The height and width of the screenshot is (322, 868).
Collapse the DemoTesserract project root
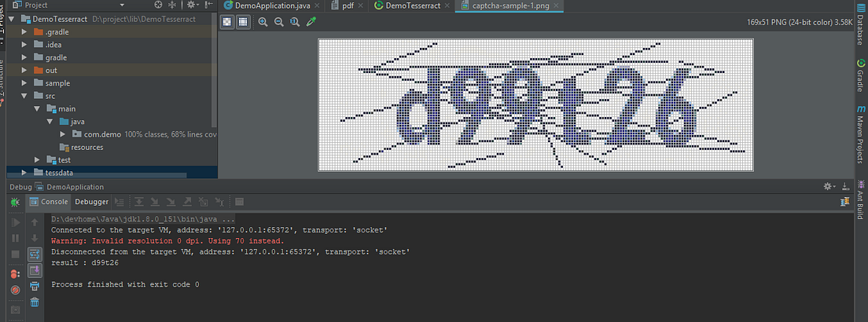(11, 19)
